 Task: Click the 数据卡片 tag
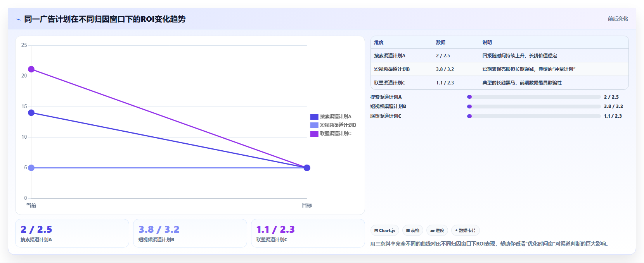click(x=466, y=230)
